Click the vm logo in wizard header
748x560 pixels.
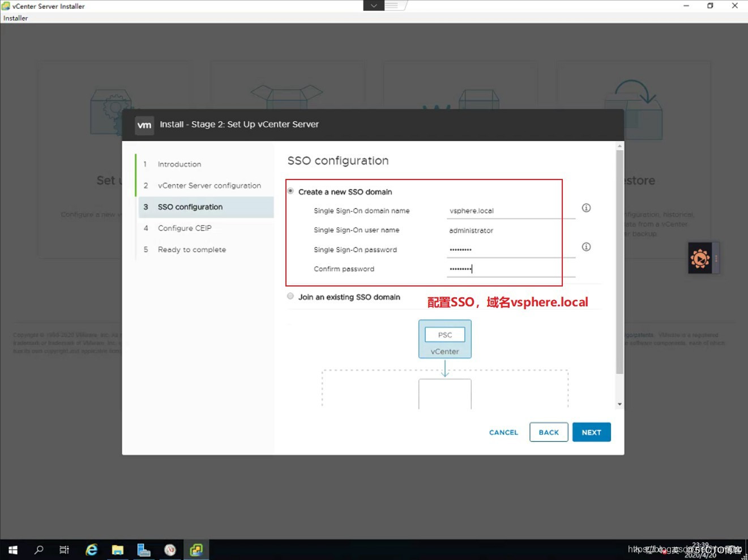pyautogui.click(x=144, y=125)
